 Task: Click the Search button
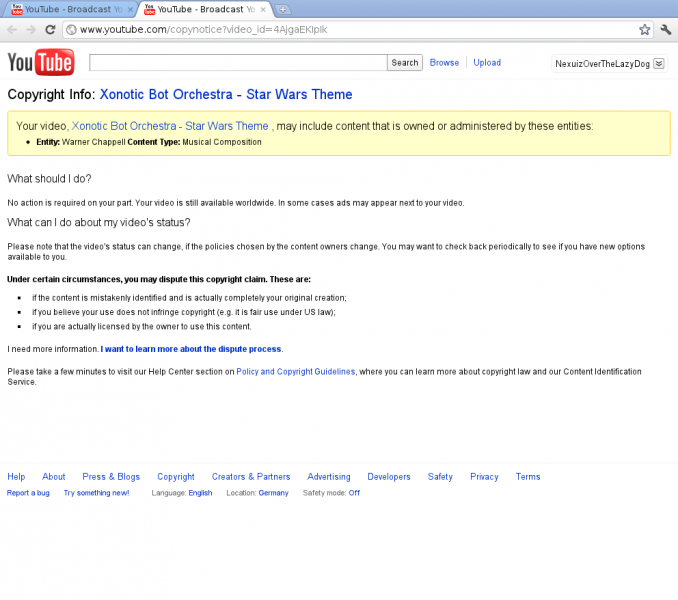click(405, 63)
